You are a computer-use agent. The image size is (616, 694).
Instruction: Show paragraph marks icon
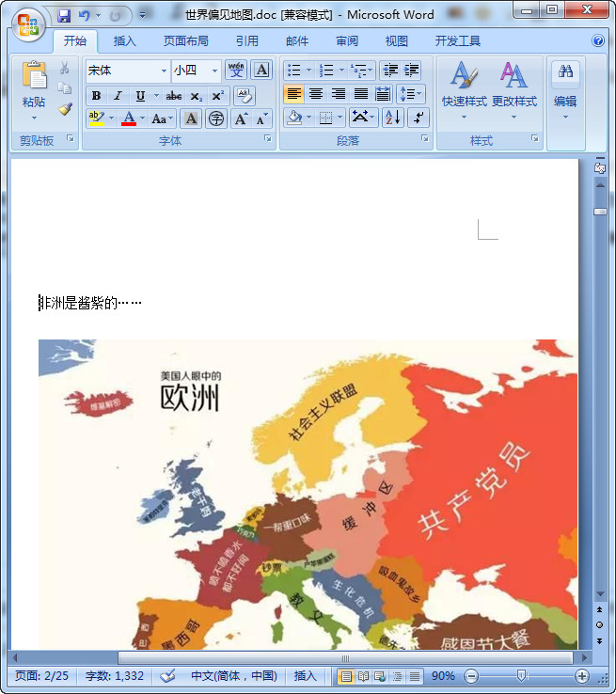coord(418,118)
